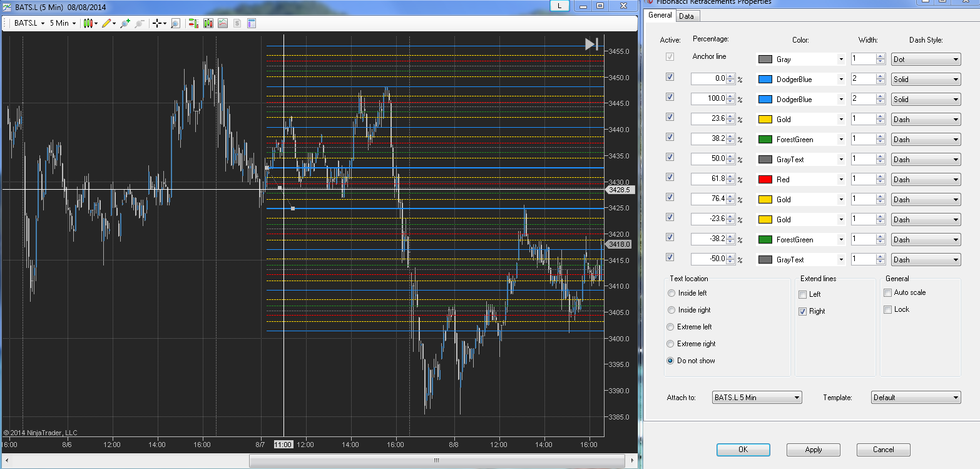Click the Cancel button
This screenshot has height=469, width=980.
[x=883, y=450]
